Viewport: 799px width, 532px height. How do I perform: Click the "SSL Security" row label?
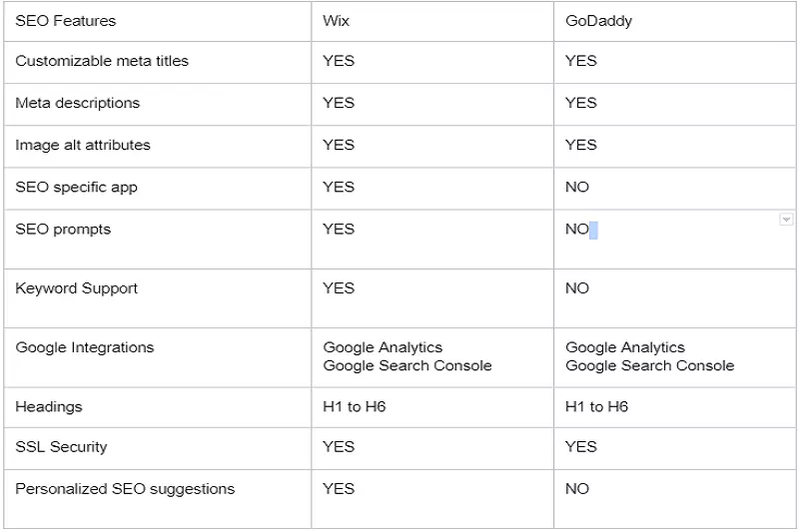point(61,446)
